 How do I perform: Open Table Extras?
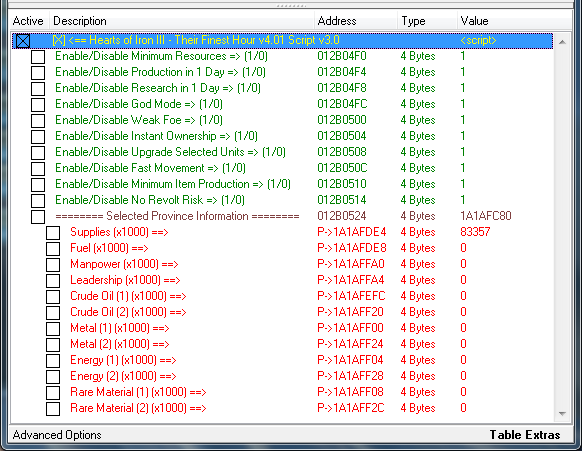point(525,435)
